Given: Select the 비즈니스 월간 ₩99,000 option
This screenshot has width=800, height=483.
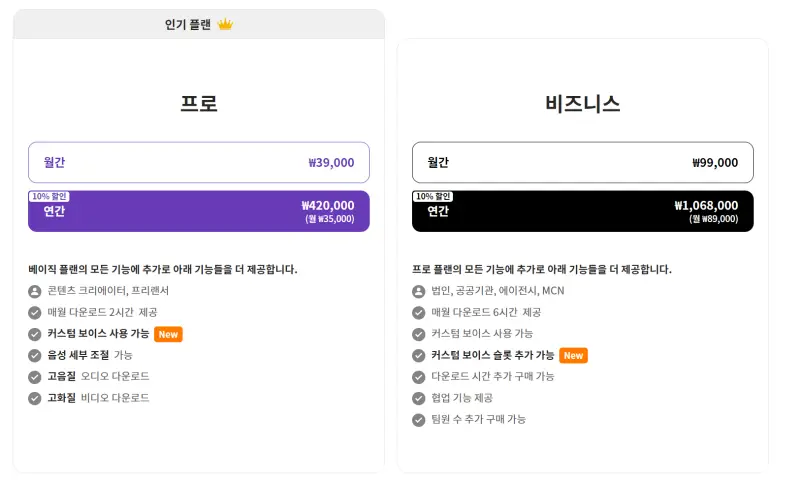Looking at the screenshot, I should click(583, 162).
